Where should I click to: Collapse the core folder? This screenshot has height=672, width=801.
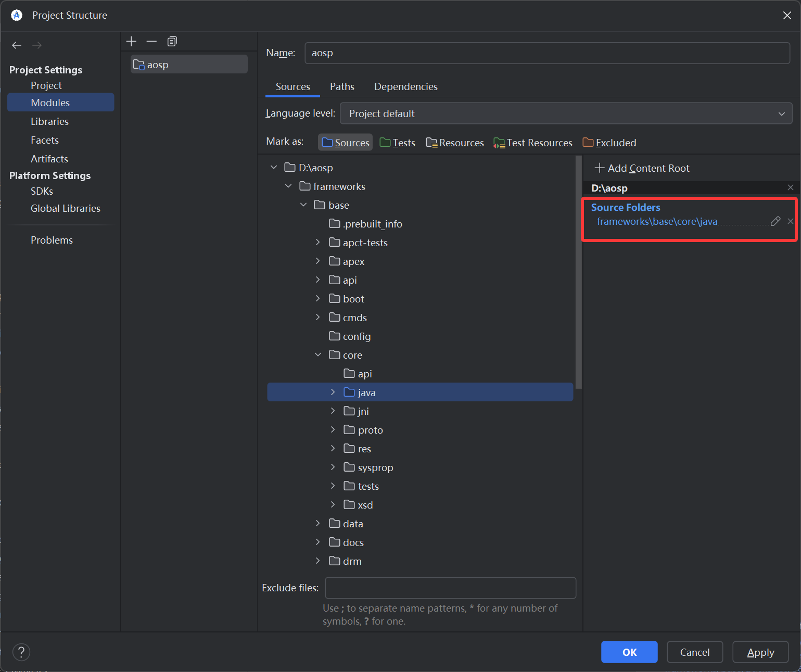318,354
